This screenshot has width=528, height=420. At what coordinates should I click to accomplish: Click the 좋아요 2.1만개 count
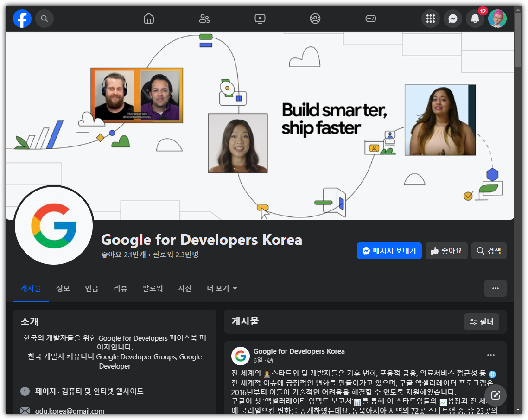click(124, 255)
